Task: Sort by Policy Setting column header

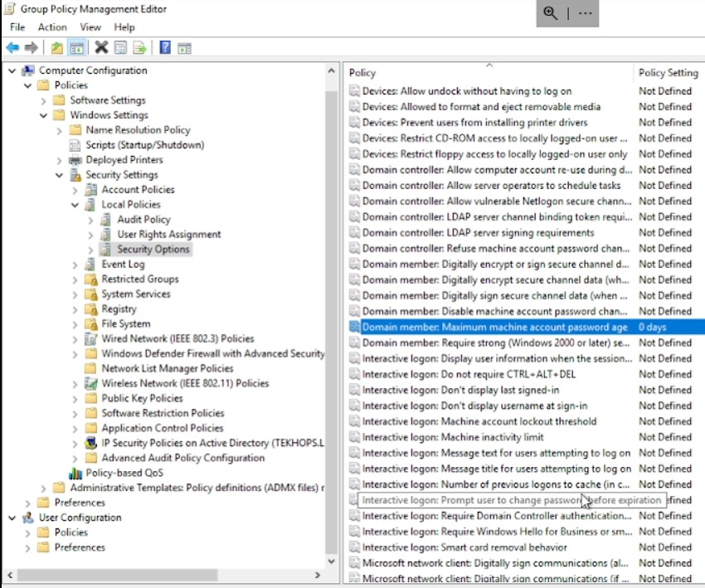Action: pos(669,72)
